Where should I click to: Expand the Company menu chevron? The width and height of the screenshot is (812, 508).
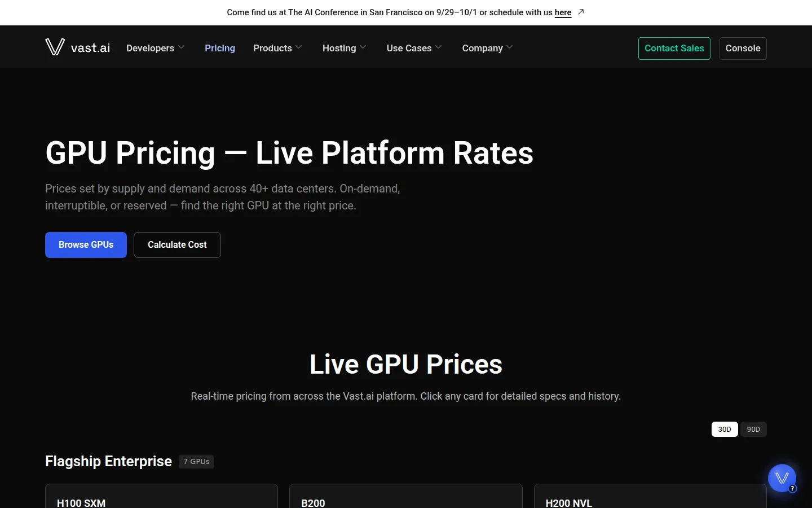pos(510,47)
